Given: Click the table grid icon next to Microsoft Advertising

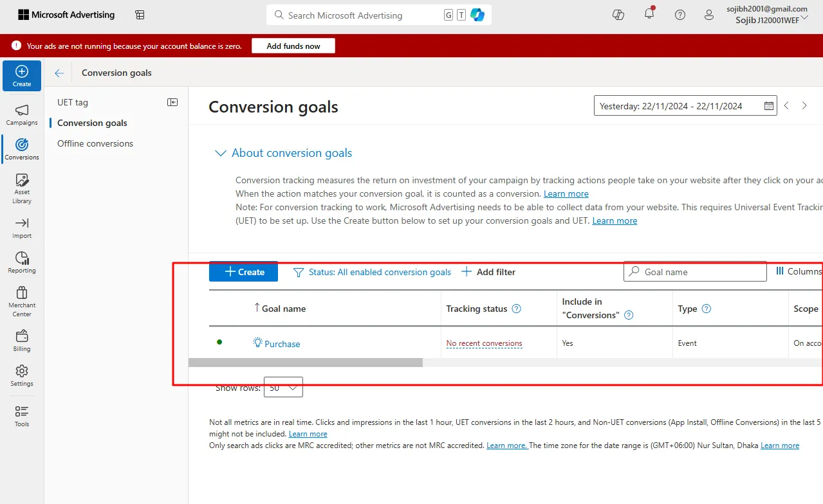Looking at the screenshot, I should tap(140, 15).
